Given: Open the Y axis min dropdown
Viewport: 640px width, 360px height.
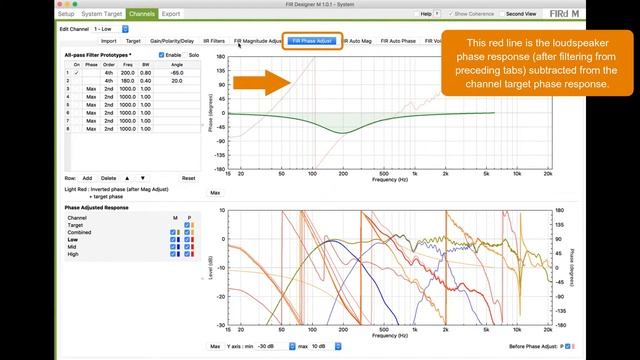Looking at the screenshot, I should (x=275, y=347).
